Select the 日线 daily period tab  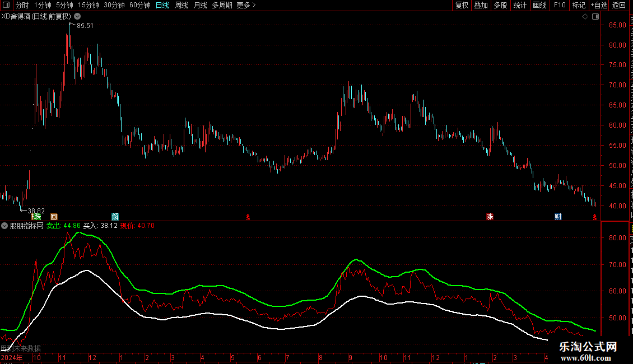(x=162, y=5)
